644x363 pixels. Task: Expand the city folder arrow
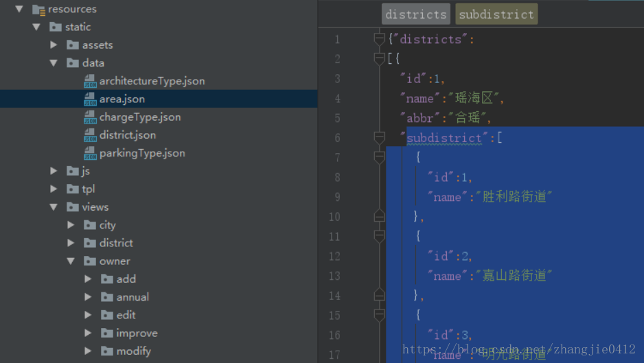tap(71, 224)
